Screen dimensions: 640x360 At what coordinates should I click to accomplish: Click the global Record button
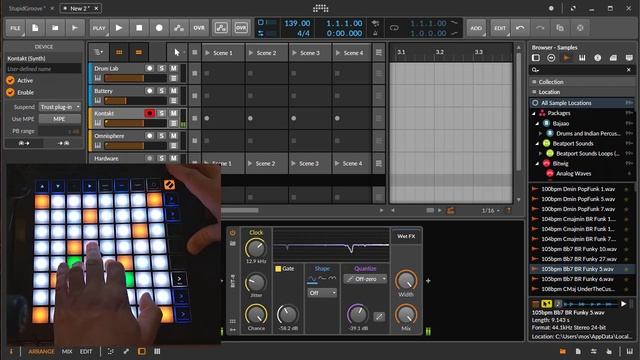click(159, 28)
